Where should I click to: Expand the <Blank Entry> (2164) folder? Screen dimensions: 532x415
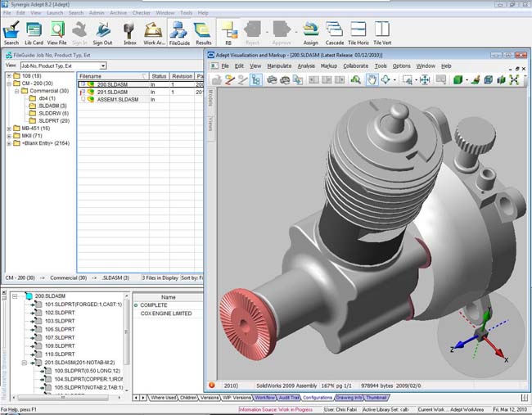point(9,143)
